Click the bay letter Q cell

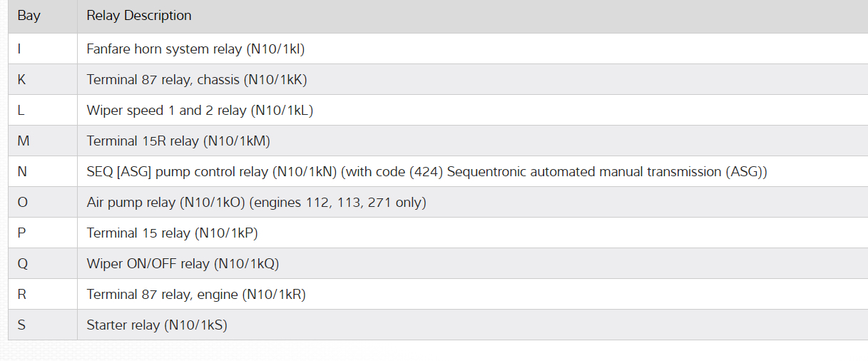coord(22,264)
